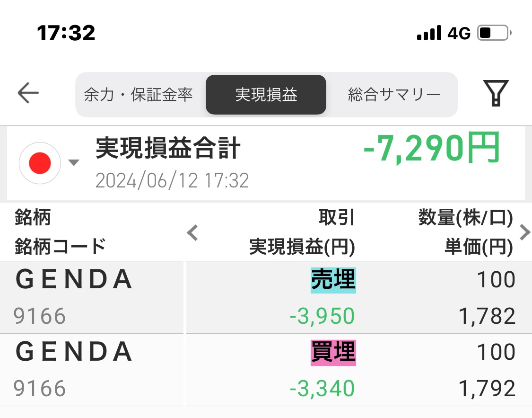Tap the battery status icon

pos(494,33)
